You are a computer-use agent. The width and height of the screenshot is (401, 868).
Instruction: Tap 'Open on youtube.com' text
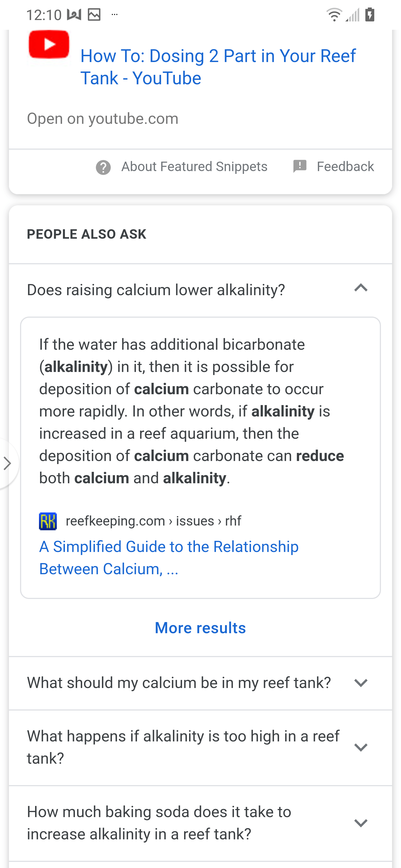pyautogui.click(x=102, y=119)
